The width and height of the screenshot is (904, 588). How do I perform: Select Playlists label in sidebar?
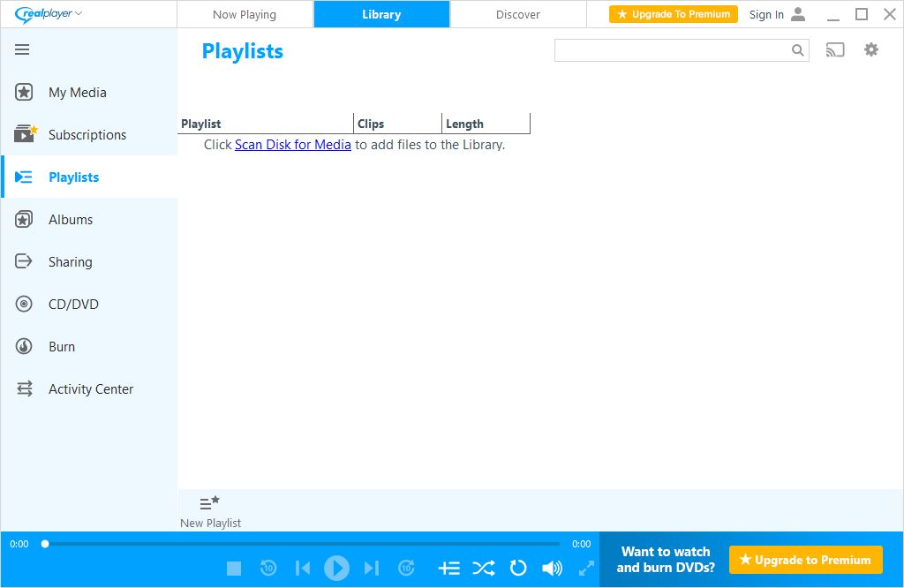[74, 177]
